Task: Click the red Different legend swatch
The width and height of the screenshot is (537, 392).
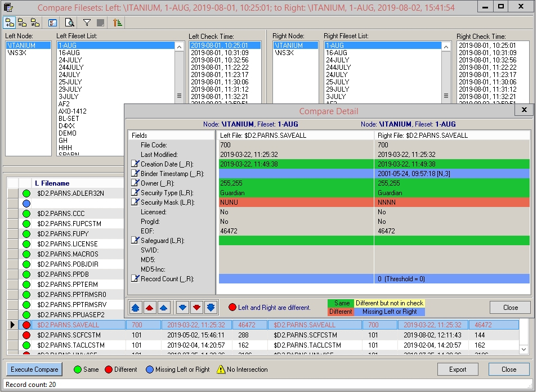Action: coord(341,312)
